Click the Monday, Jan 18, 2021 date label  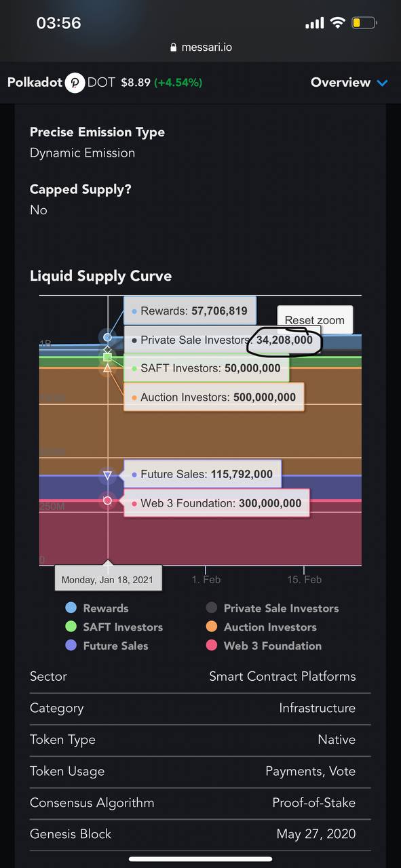[108, 580]
